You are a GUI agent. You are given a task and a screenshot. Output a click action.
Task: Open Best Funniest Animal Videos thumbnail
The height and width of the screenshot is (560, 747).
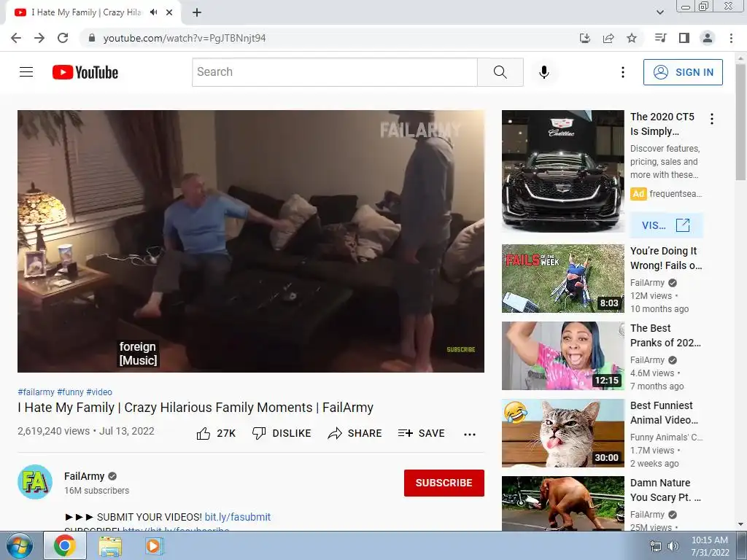click(562, 433)
